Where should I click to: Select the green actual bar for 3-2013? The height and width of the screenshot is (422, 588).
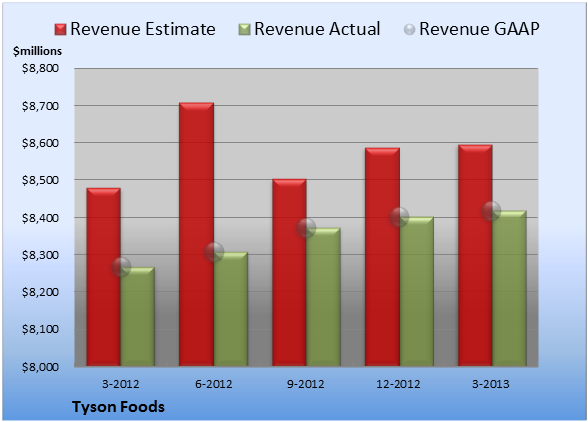click(509, 288)
